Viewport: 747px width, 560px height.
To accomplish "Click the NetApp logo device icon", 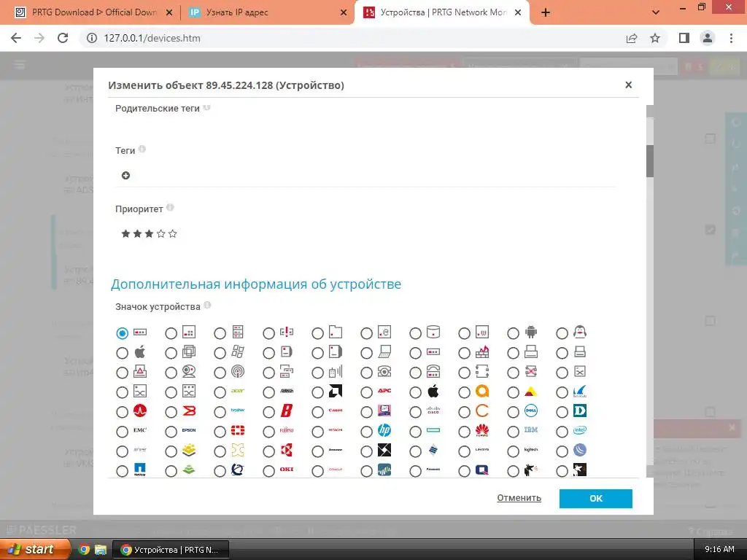I will coord(140,470).
